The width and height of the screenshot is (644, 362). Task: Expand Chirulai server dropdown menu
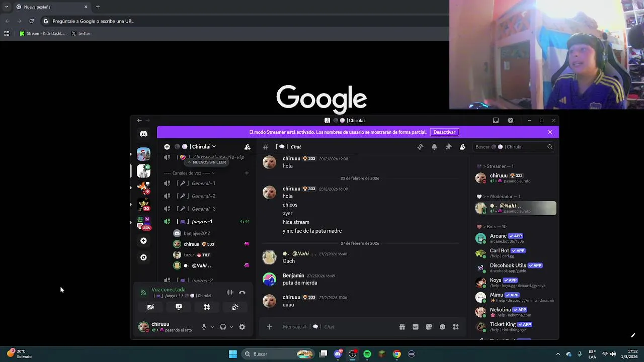coord(214,147)
